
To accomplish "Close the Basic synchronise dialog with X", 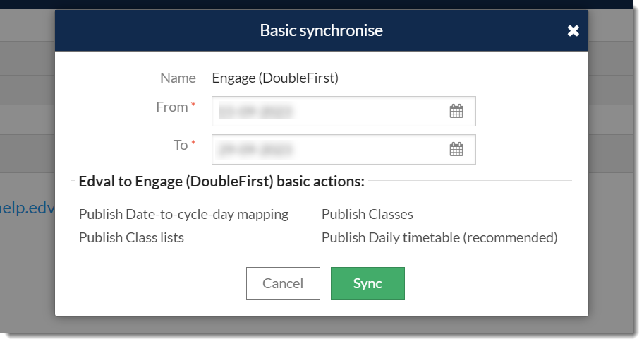I will pyautogui.click(x=573, y=31).
